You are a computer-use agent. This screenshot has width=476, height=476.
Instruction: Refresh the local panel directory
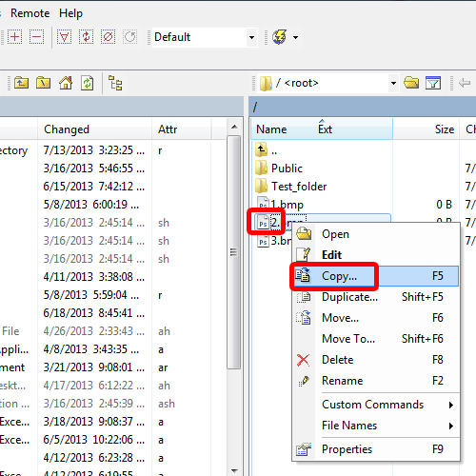tap(87, 83)
